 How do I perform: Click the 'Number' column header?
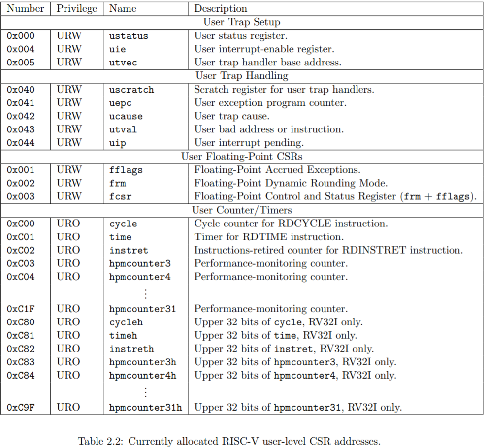(x=26, y=9)
